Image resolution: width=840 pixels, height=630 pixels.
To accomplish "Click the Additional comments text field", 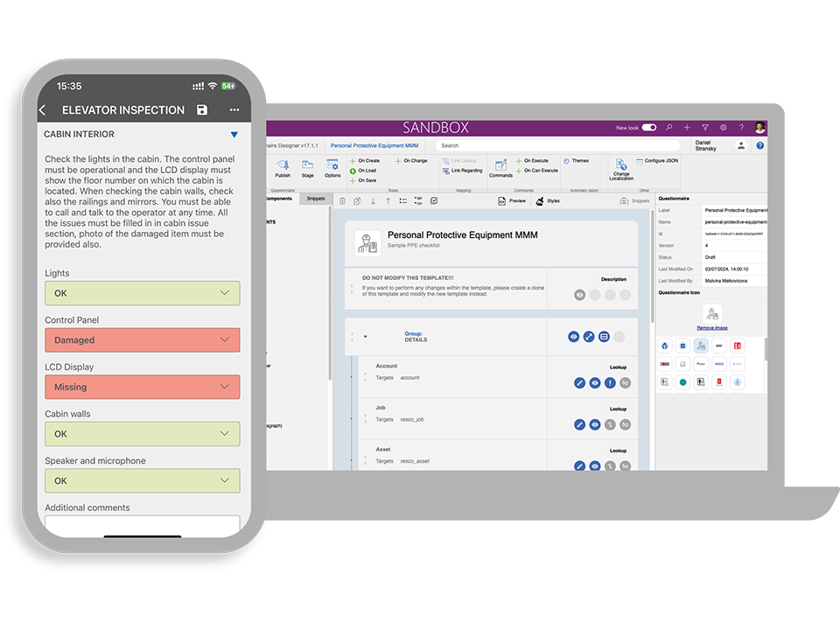I will click(142, 526).
